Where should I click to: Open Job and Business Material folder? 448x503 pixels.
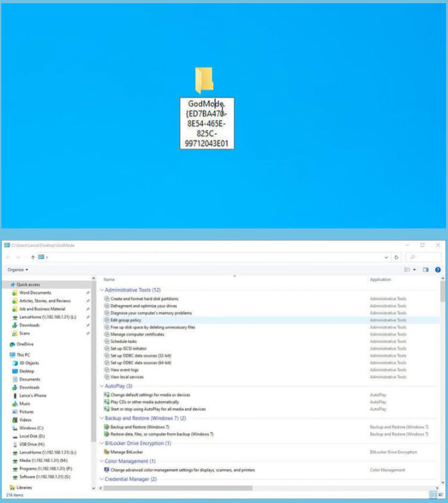[x=42, y=309]
